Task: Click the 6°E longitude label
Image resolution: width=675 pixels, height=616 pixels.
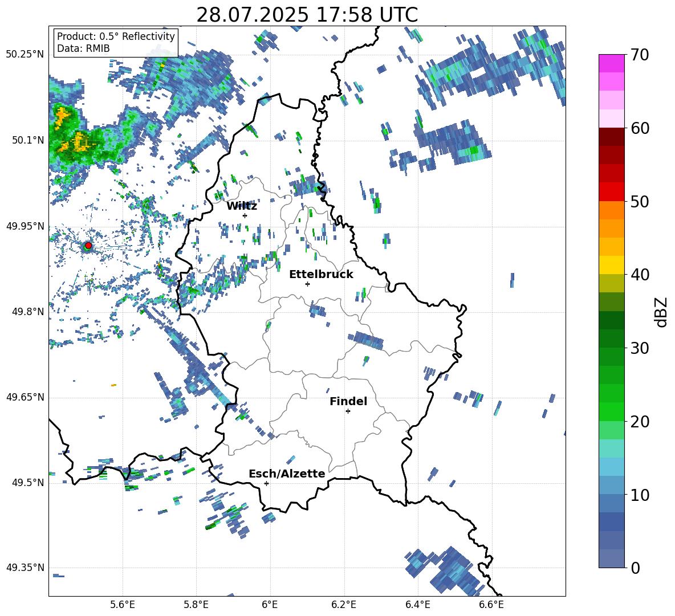Action: pyautogui.click(x=270, y=605)
